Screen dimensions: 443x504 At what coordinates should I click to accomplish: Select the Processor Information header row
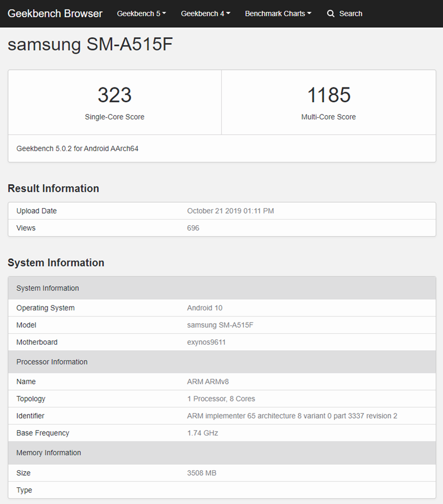pos(221,362)
